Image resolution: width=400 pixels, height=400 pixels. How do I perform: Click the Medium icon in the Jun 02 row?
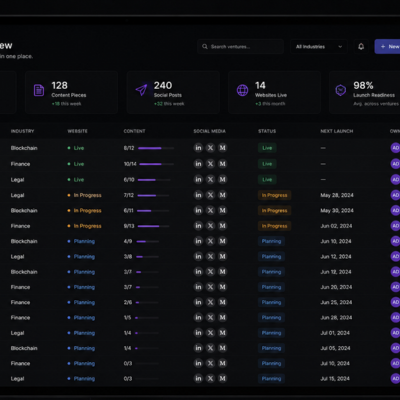coord(222,226)
